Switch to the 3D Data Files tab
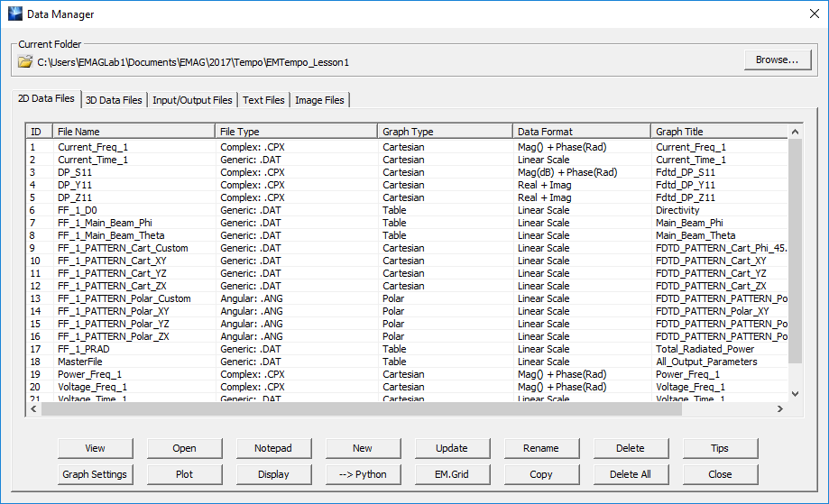829x504 pixels. (x=114, y=100)
